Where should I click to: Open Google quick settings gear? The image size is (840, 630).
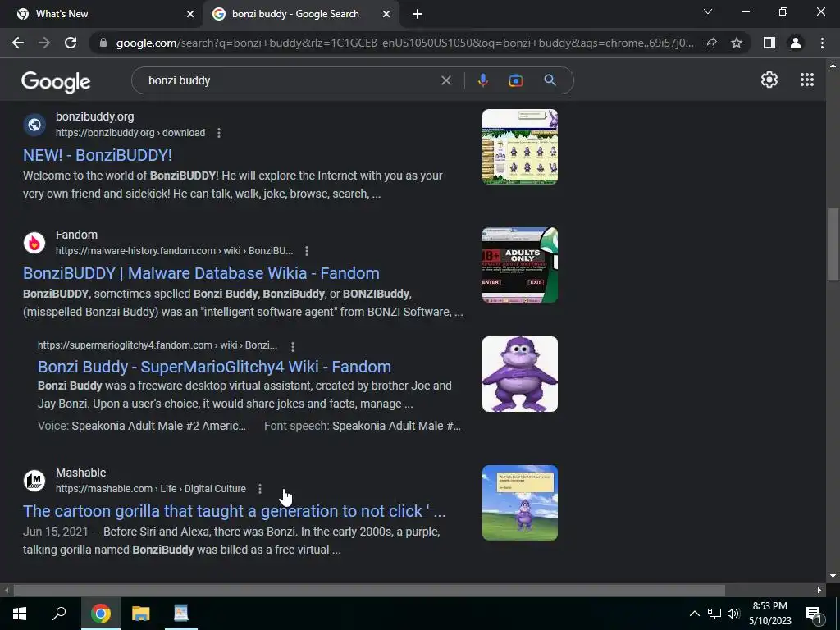[x=769, y=80]
